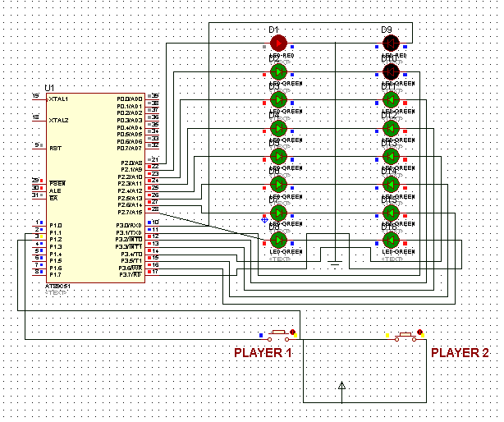Click the ground symbol between LED columns
The image size is (504, 422).
[334, 263]
